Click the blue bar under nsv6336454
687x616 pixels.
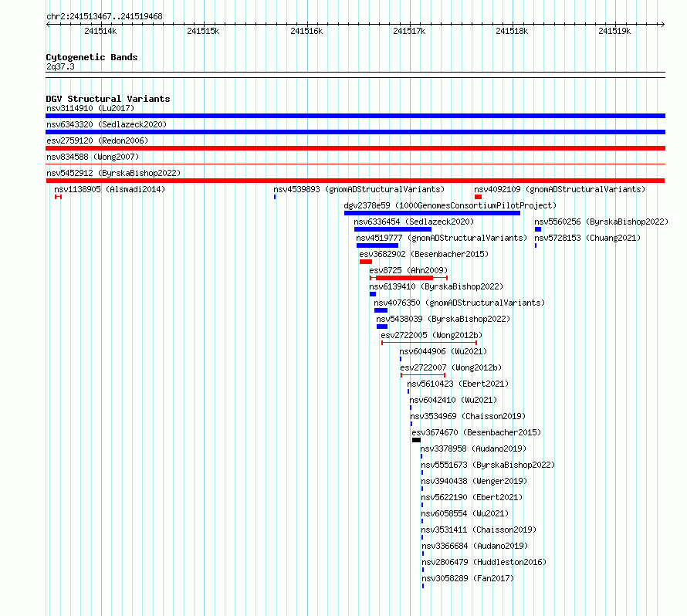(x=393, y=229)
